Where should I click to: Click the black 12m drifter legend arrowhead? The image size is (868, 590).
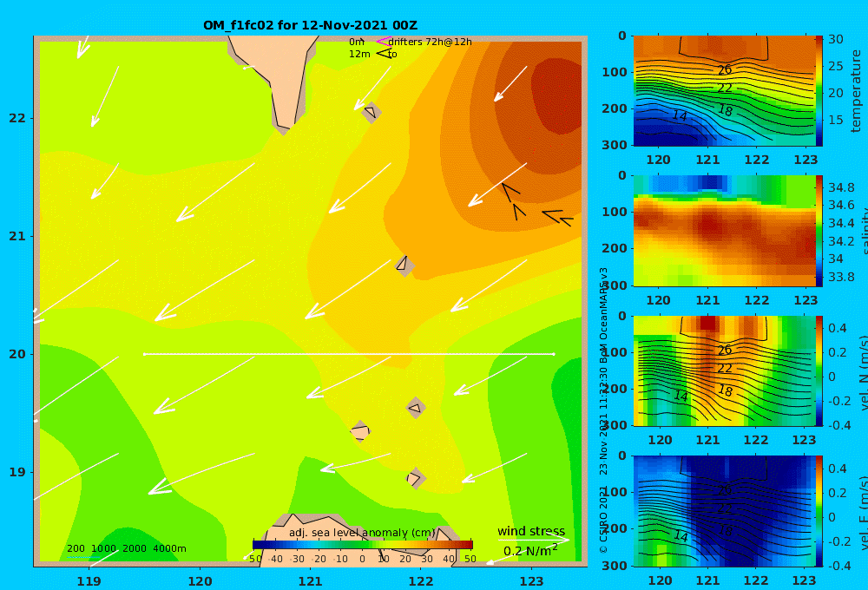coord(384,54)
